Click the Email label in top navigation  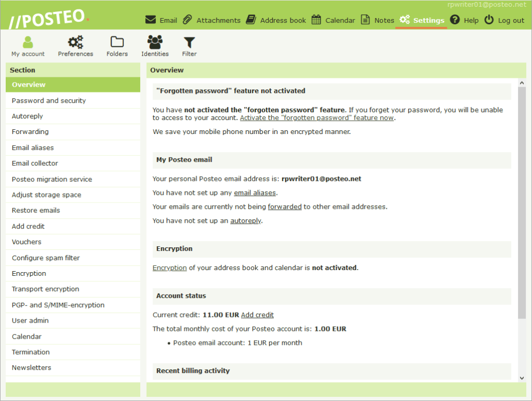pos(168,20)
